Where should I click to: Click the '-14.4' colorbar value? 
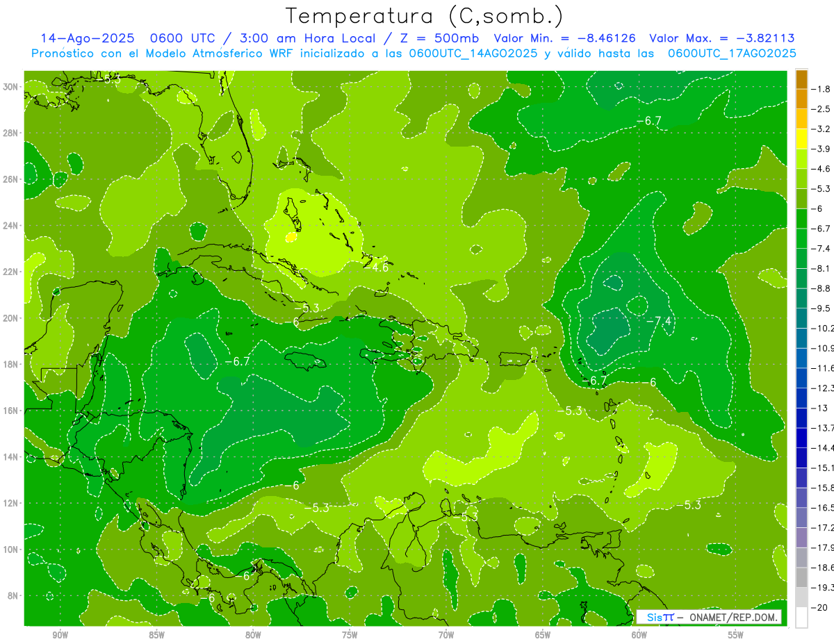point(823,448)
